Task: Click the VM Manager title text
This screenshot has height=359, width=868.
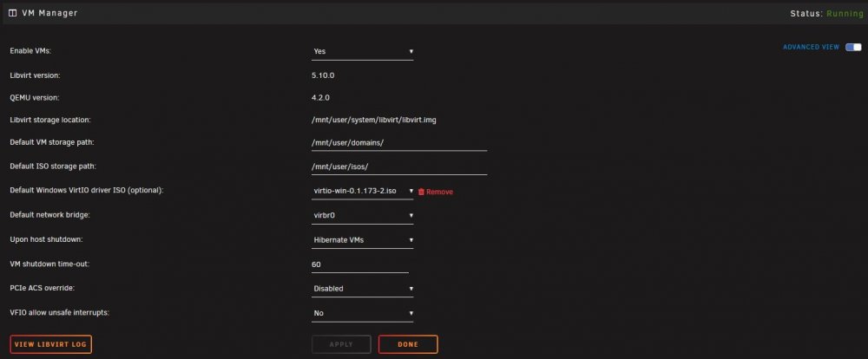Action: pyautogui.click(x=49, y=13)
